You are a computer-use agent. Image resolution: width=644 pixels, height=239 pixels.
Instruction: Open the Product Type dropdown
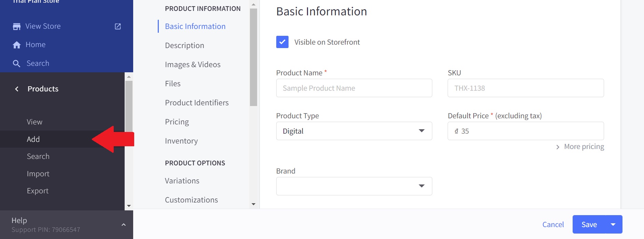pos(354,131)
